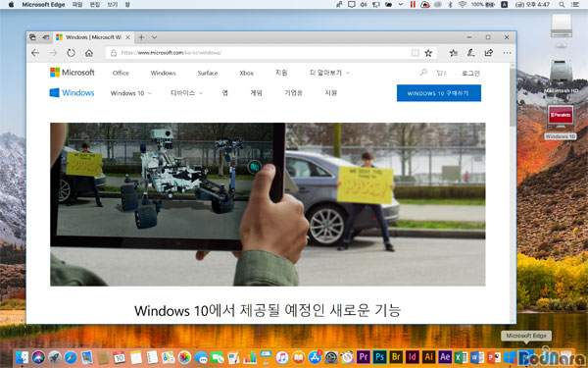Open the 보기 menu in menu bar
This screenshot has width=588, height=368.
click(113, 5)
